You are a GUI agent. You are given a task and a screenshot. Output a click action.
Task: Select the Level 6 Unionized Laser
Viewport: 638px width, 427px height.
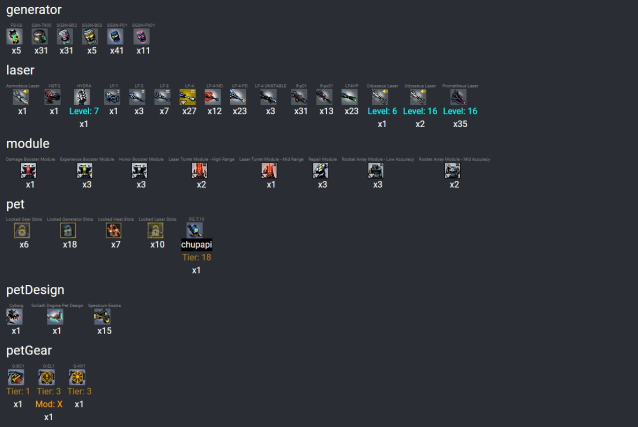coord(381,97)
